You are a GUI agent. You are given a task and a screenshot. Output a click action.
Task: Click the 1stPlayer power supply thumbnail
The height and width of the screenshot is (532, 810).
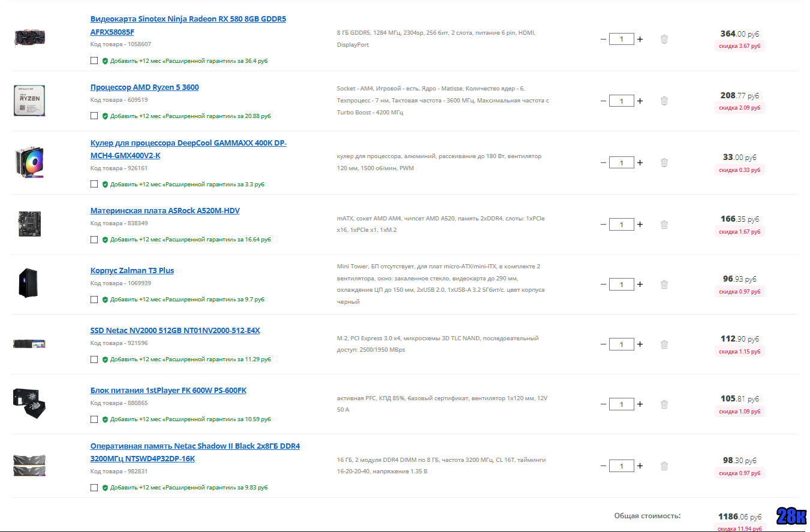(x=30, y=404)
